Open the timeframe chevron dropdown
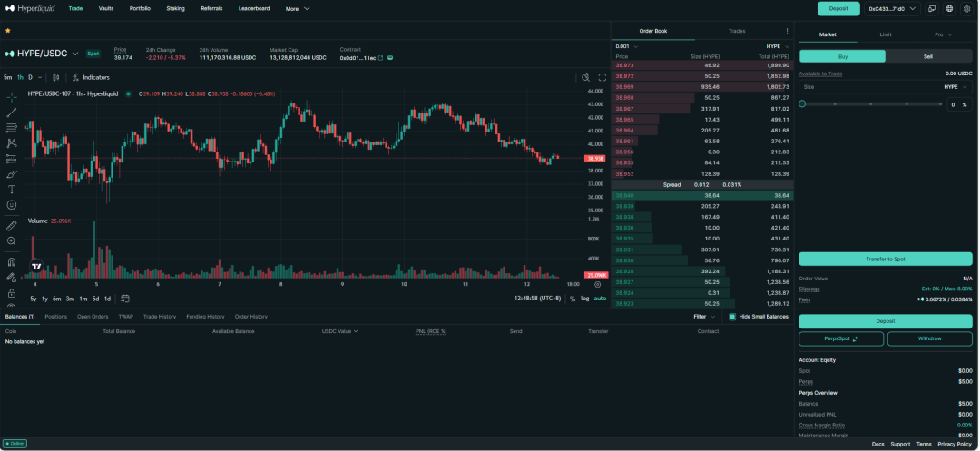Viewport: 980px width, 451px height. click(x=40, y=77)
